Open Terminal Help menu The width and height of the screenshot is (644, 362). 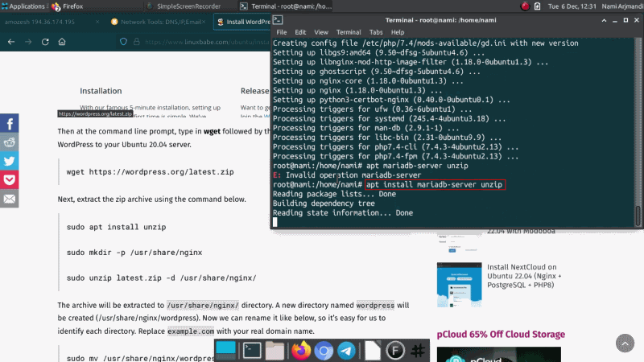pyautogui.click(x=398, y=32)
